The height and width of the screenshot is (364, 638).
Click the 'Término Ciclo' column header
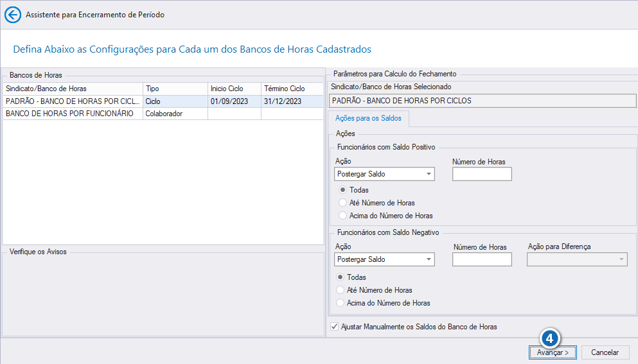292,89
